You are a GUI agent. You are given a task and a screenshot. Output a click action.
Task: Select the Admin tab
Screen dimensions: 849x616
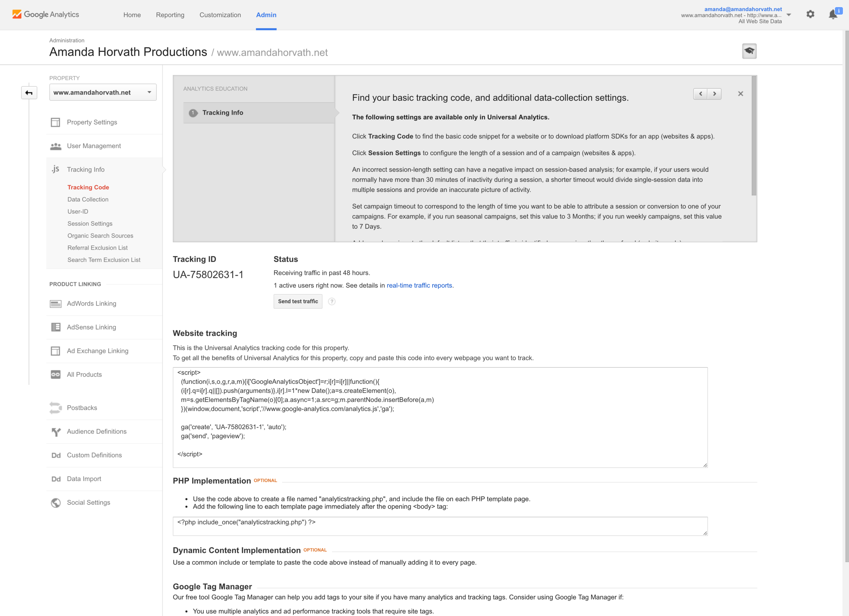(266, 15)
